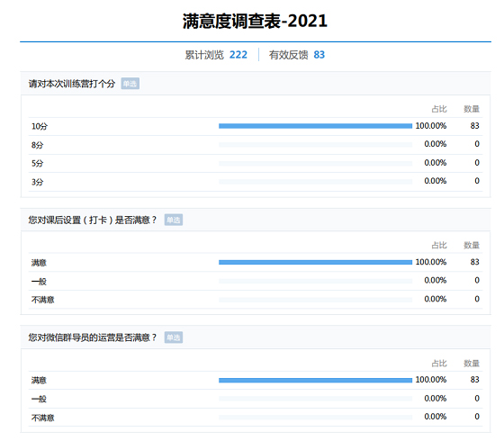Click the blue 满意 bar in 打卡 section
504x441 pixels.
(315, 262)
